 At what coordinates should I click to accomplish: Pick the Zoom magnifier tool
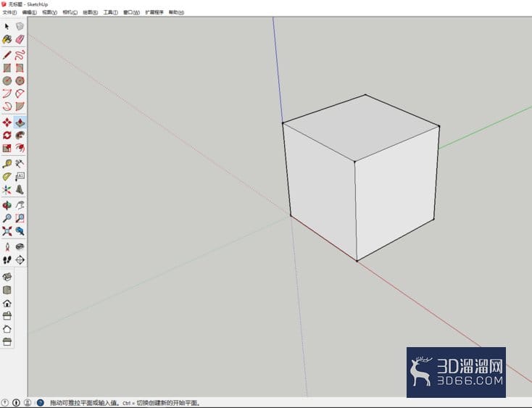coord(7,218)
